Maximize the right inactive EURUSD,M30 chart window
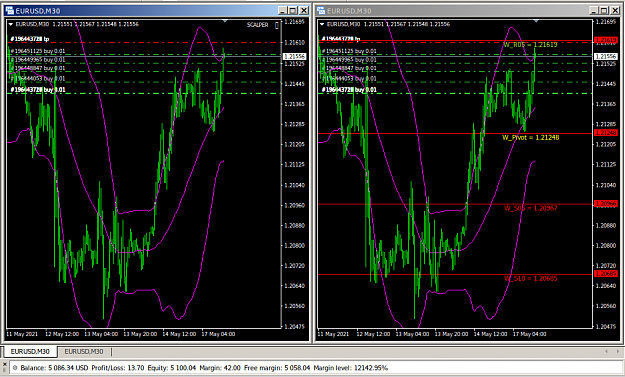Screen dimensions: 625x377 pos(604,10)
